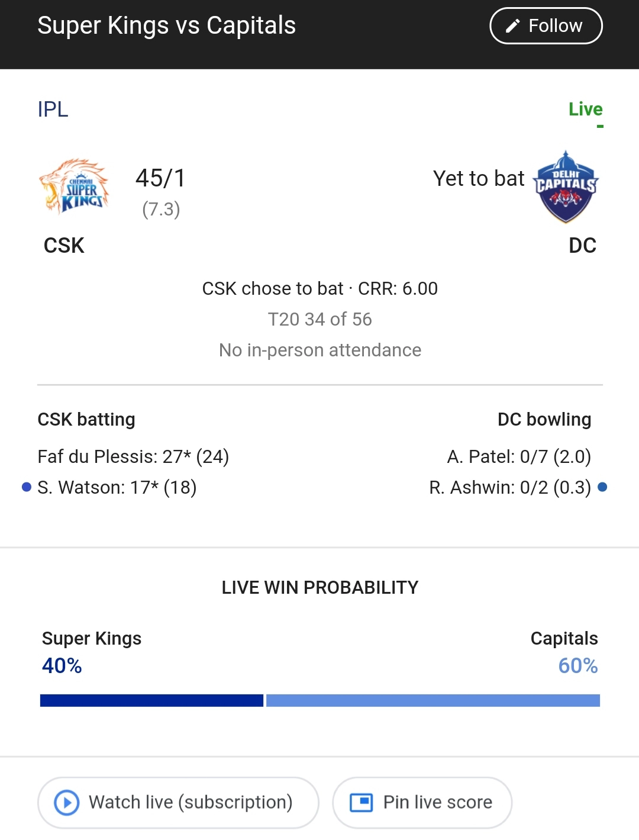Click the play icon beside Watch live
This screenshot has height=840, width=639.
(x=67, y=803)
